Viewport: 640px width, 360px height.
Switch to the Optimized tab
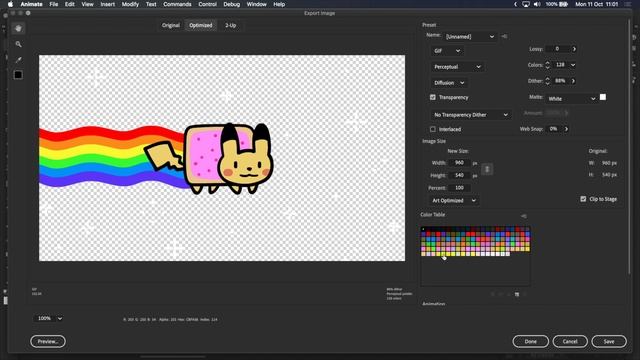pyautogui.click(x=200, y=25)
